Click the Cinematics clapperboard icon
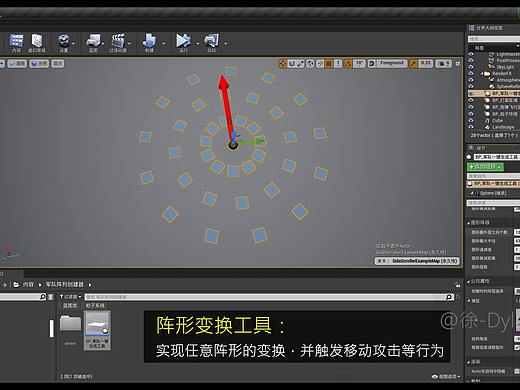Viewport: 520px width, 390px height. pos(118,41)
